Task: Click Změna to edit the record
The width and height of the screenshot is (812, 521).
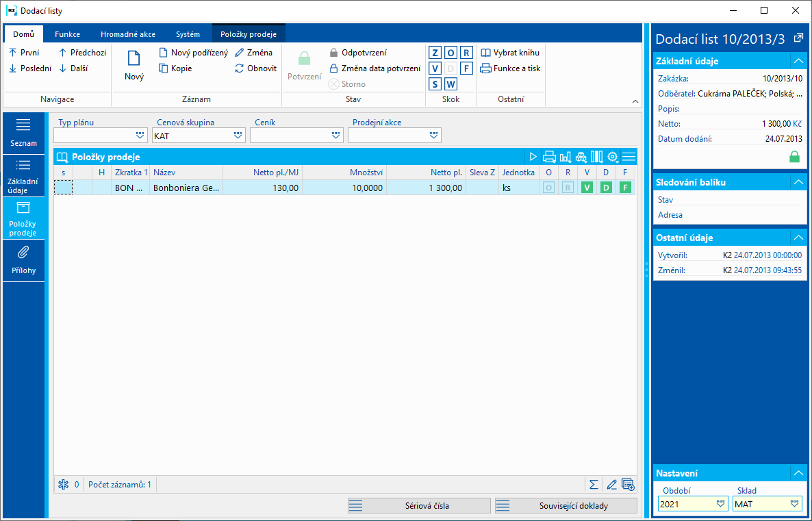Action: [x=253, y=52]
